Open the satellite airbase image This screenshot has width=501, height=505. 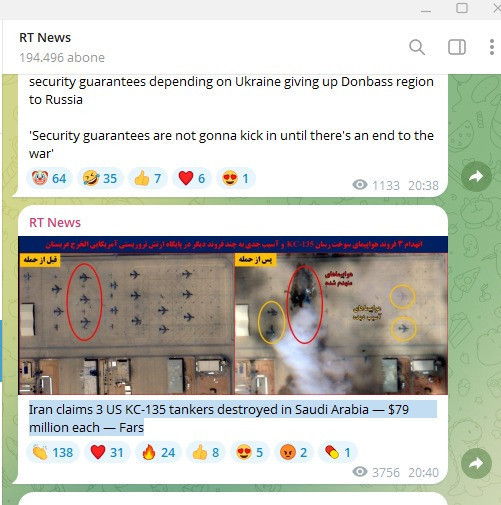pyautogui.click(x=233, y=315)
